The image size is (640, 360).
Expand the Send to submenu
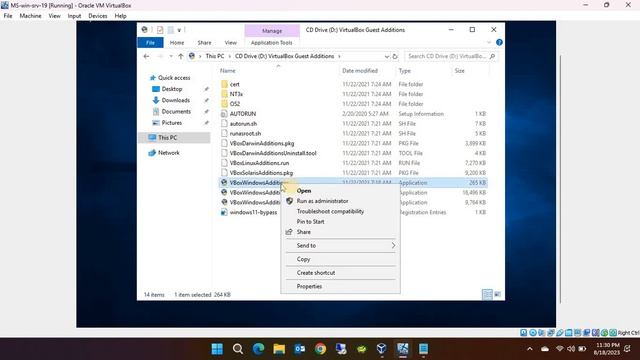[340, 245]
